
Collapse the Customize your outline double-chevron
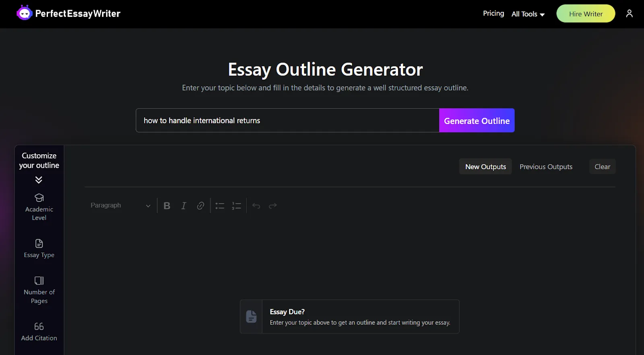tap(39, 180)
